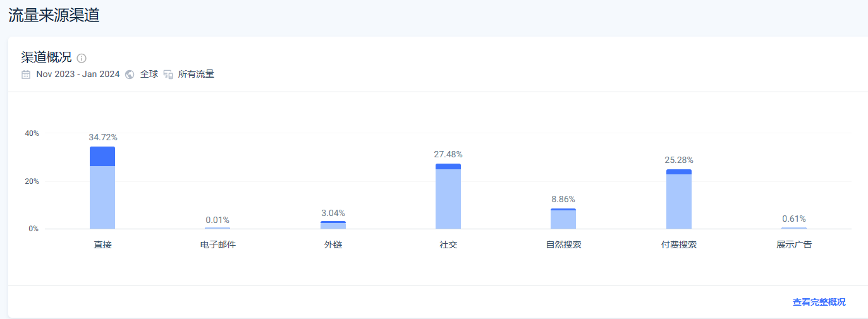Click the 全球 region label
The width and height of the screenshot is (868, 319).
pos(149,74)
